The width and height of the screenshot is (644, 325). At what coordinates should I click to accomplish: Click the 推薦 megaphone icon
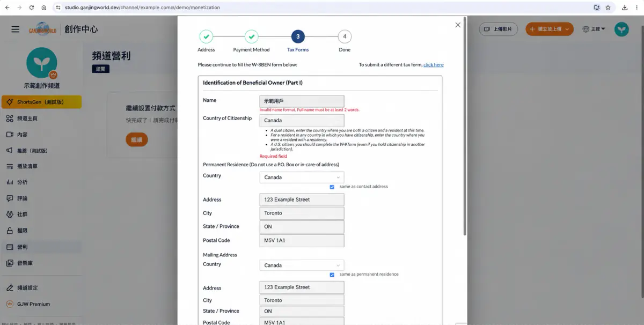tap(10, 151)
